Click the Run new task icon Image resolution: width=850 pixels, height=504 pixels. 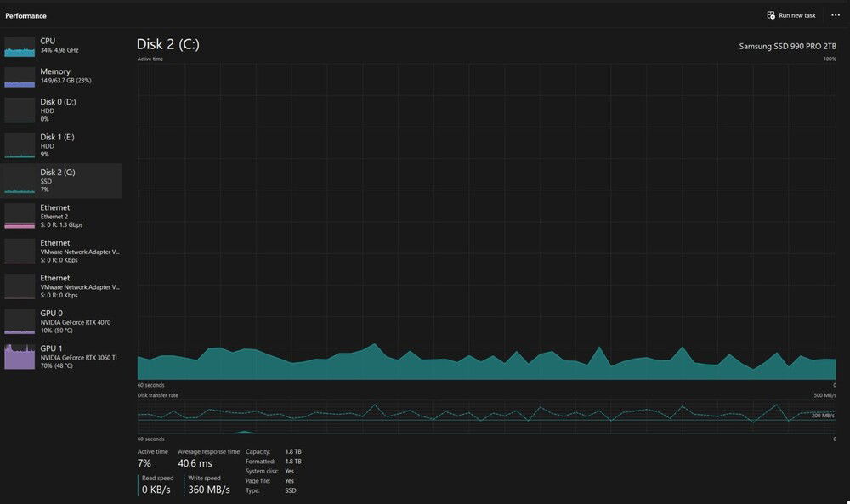(771, 15)
